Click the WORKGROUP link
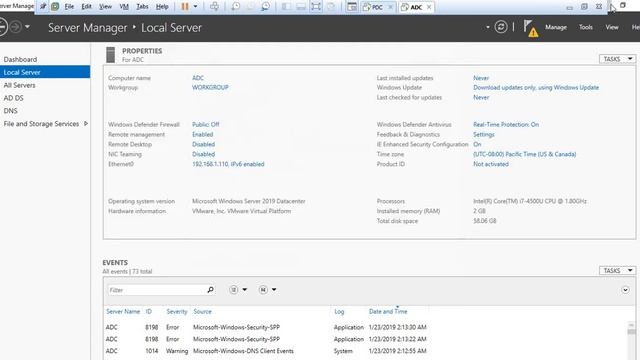This screenshot has width=640, height=360. (210, 87)
